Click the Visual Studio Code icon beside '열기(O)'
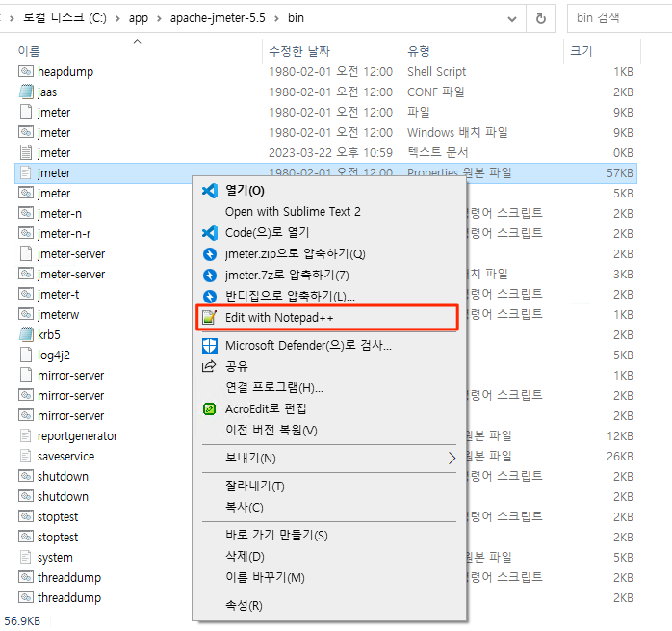 pos(210,191)
